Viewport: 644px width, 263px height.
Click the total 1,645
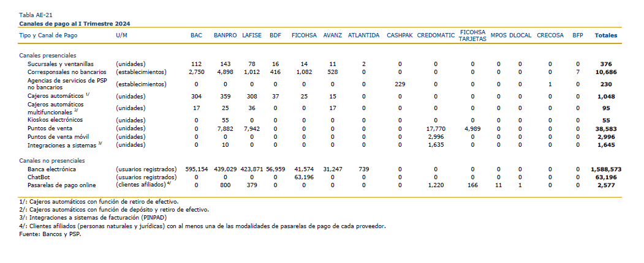(x=606, y=145)
